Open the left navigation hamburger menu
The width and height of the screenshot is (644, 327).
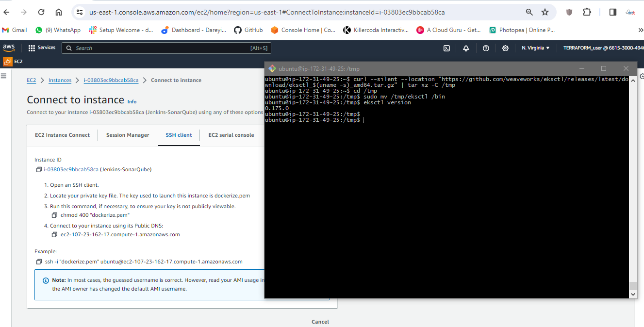pyautogui.click(x=4, y=76)
